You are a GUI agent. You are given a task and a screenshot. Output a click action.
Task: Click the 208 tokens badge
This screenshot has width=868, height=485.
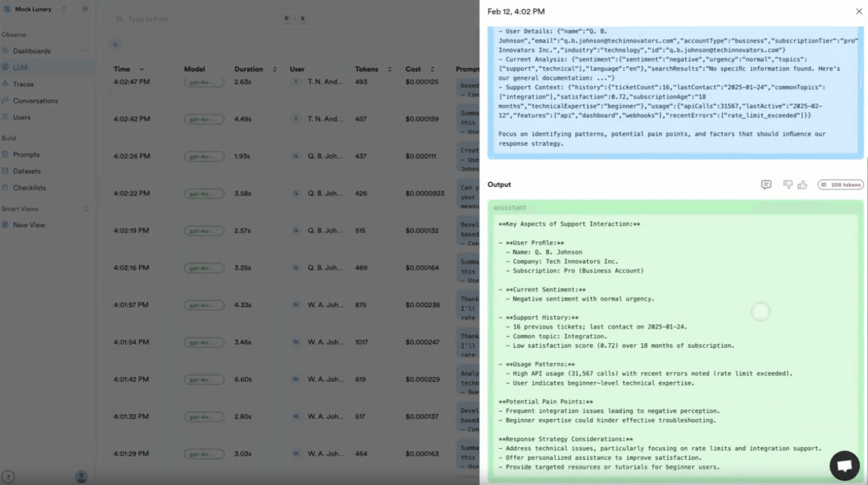(840, 185)
